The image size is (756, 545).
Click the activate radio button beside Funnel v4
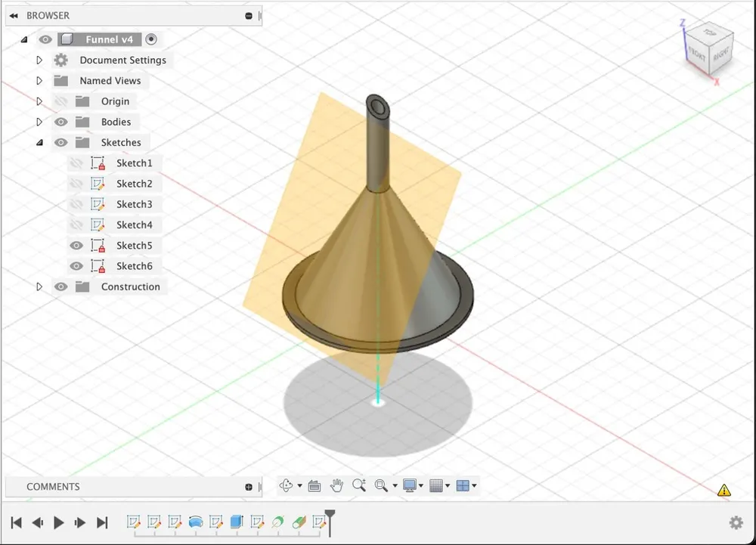[151, 39]
